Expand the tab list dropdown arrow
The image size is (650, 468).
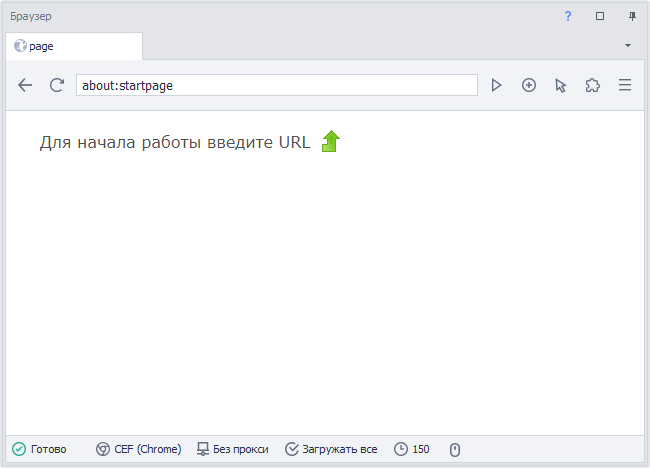click(x=628, y=46)
